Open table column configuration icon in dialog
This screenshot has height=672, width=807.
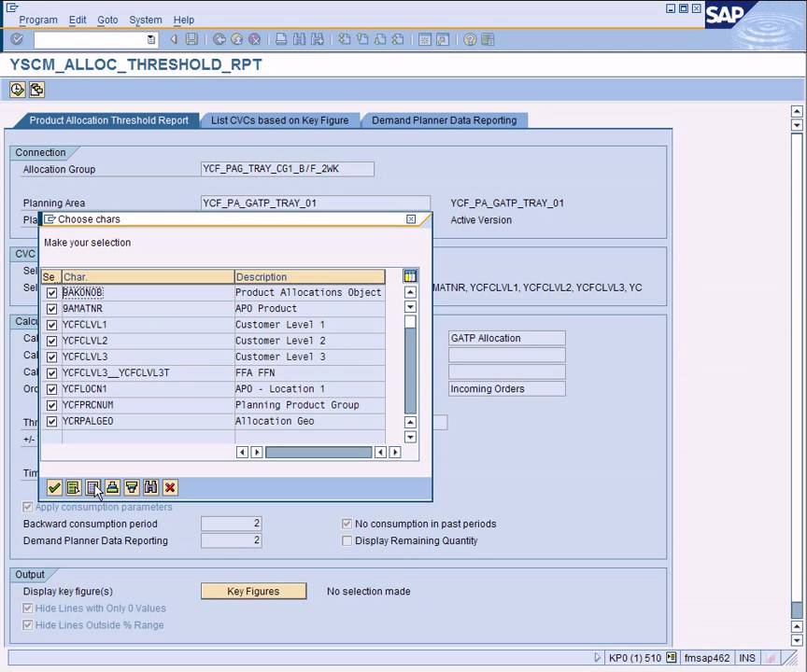410,276
